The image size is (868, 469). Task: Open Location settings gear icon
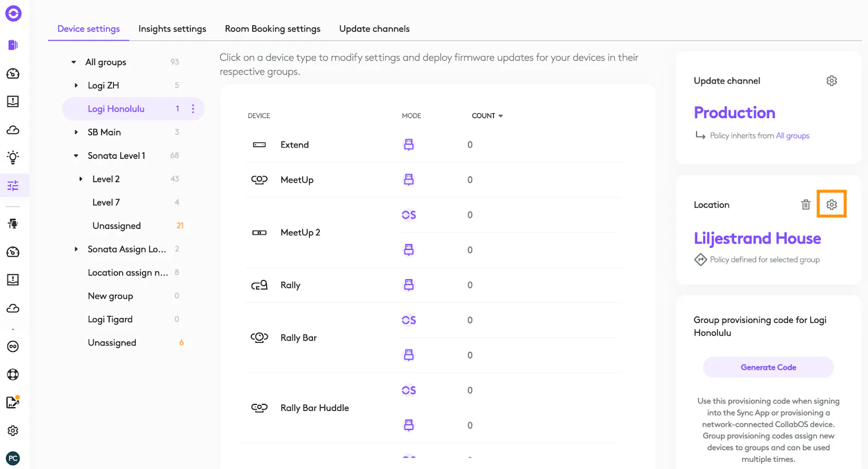coord(831,204)
